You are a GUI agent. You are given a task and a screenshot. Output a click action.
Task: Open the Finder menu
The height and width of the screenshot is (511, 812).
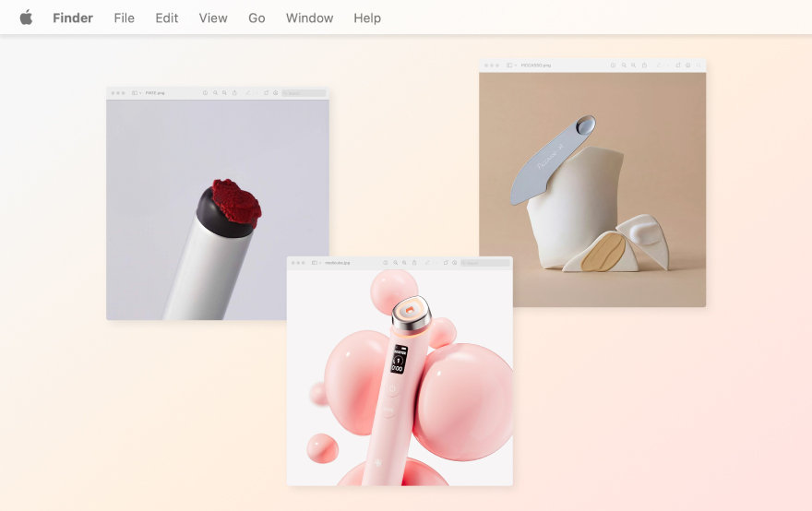(x=73, y=18)
